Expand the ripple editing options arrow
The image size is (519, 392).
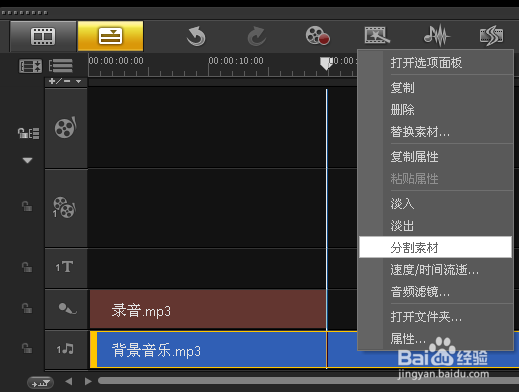(27, 160)
